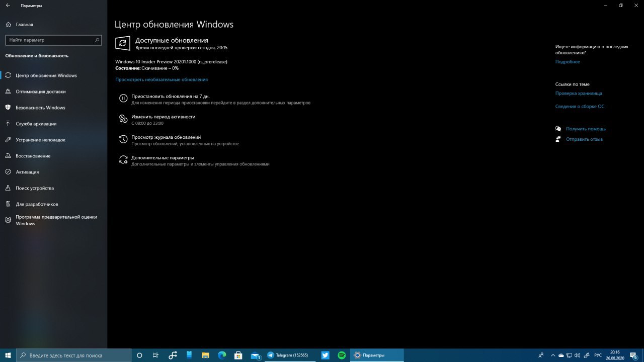Click the Подробнее link
644x362 pixels.
pos(568,62)
